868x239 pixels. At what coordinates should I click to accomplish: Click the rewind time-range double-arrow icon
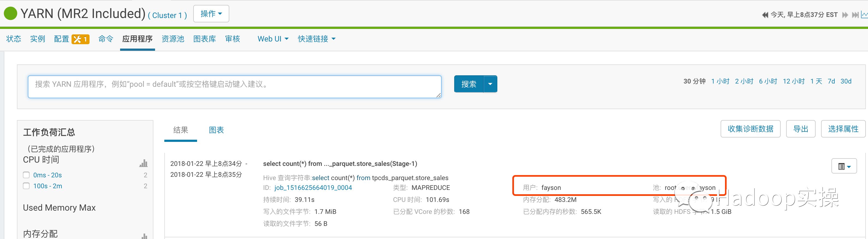[x=765, y=15]
